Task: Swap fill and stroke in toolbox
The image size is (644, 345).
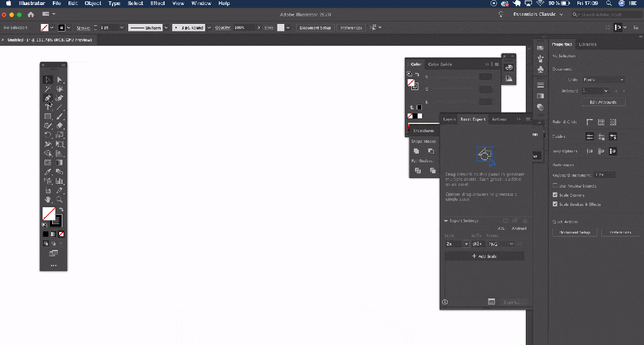Action: click(61, 210)
